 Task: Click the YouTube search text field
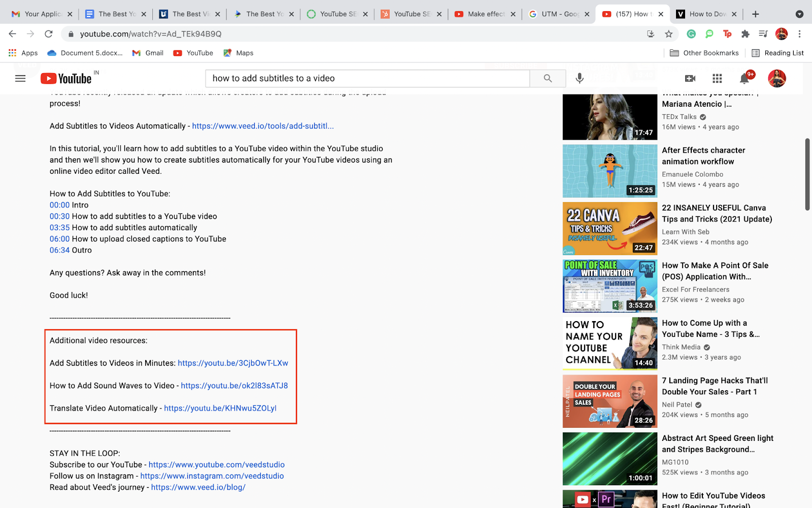(x=367, y=78)
